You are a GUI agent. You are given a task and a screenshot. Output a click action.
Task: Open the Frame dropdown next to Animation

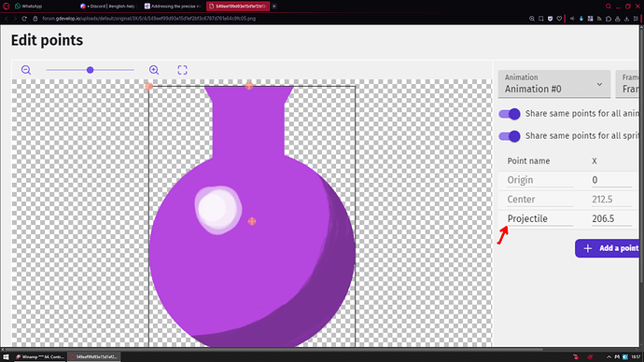click(627, 84)
